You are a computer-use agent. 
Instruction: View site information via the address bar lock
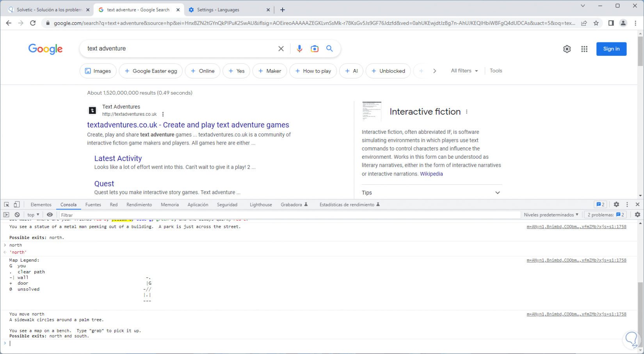coord(48,23)
